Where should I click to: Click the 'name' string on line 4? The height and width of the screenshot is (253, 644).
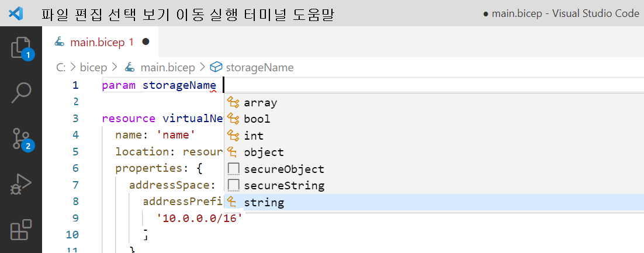(x=176, y=135)
